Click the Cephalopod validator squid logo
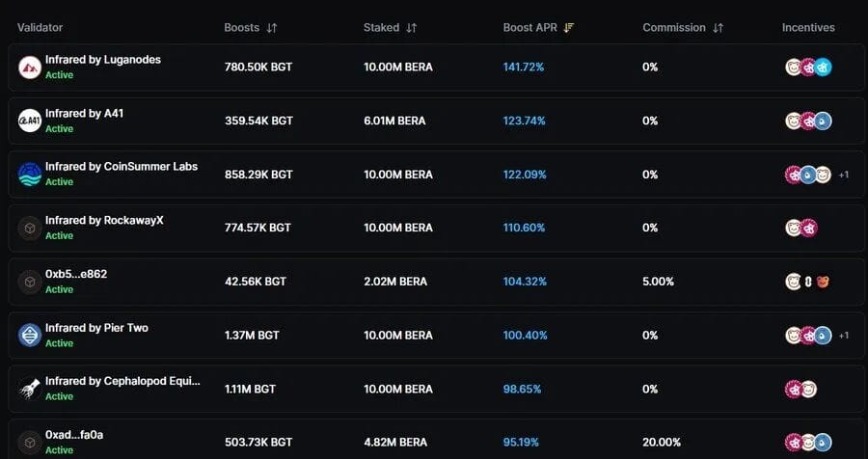This screenshot has height=459, width=868. pyautogui.click(x=30, y=389)
